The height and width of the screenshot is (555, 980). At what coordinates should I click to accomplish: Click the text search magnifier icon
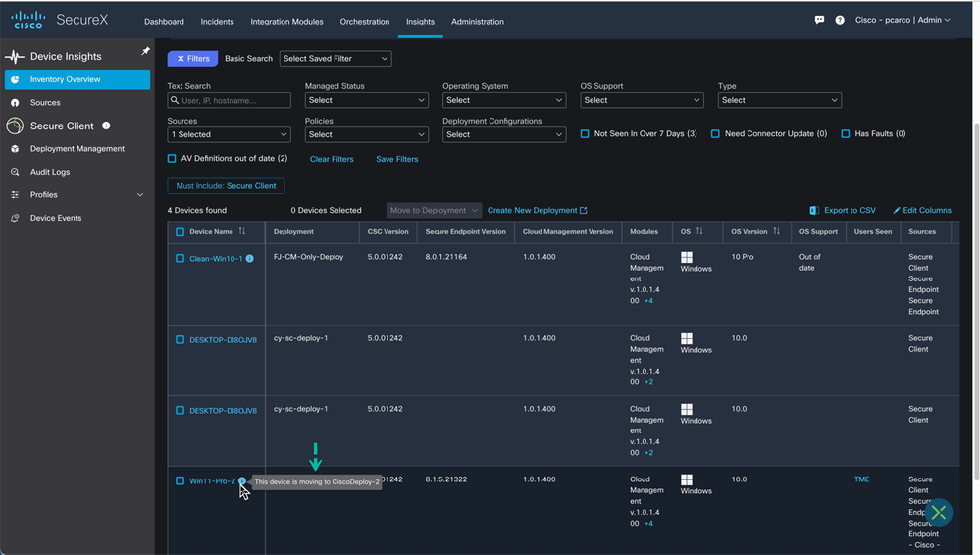click(x=175, y=100)
